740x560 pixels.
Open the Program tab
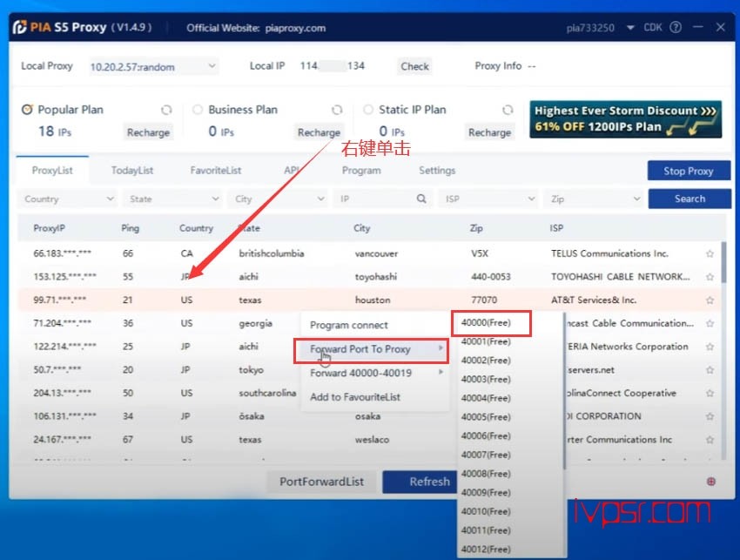click(361, 171)
